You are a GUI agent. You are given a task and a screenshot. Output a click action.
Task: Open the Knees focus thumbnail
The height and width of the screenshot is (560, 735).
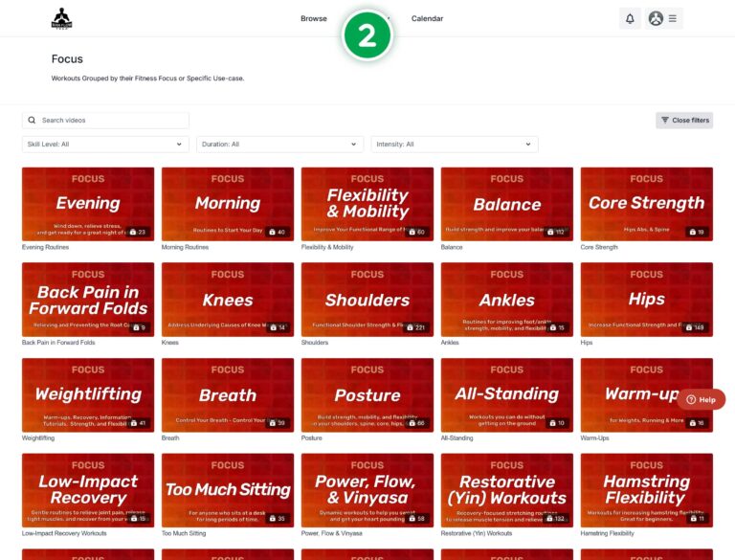click(228, 300)
